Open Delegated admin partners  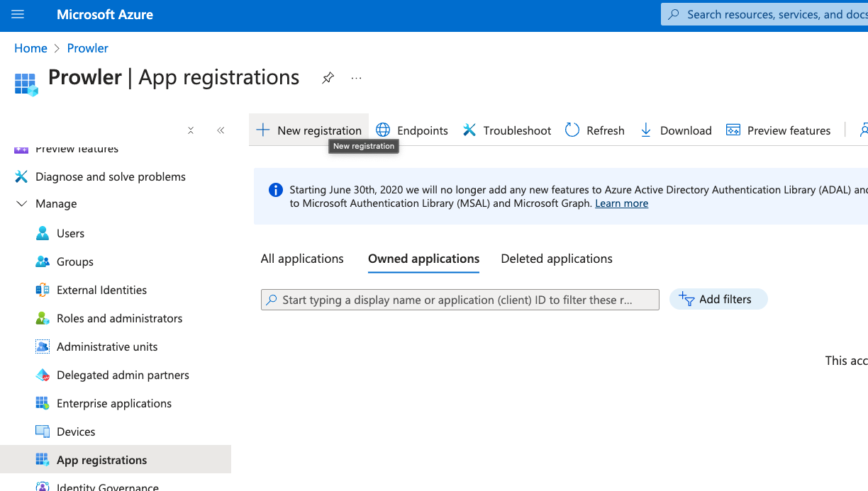(123, 375)
